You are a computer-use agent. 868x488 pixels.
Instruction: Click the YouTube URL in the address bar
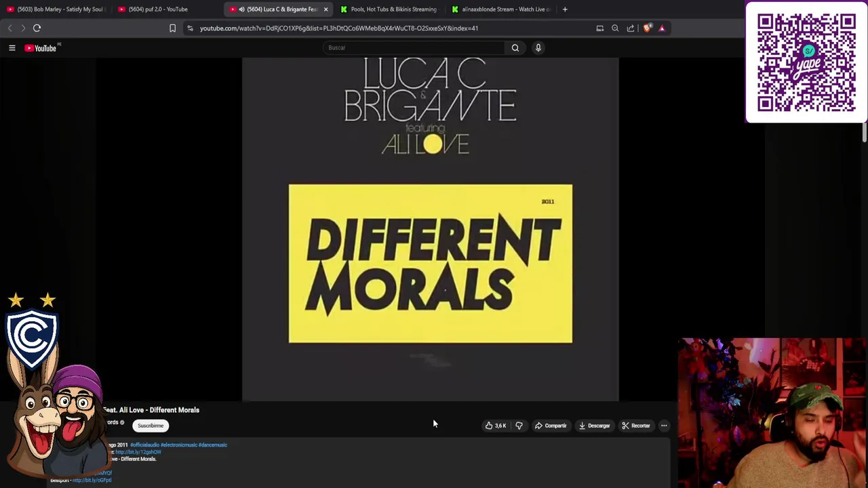[x=339, y=28]
